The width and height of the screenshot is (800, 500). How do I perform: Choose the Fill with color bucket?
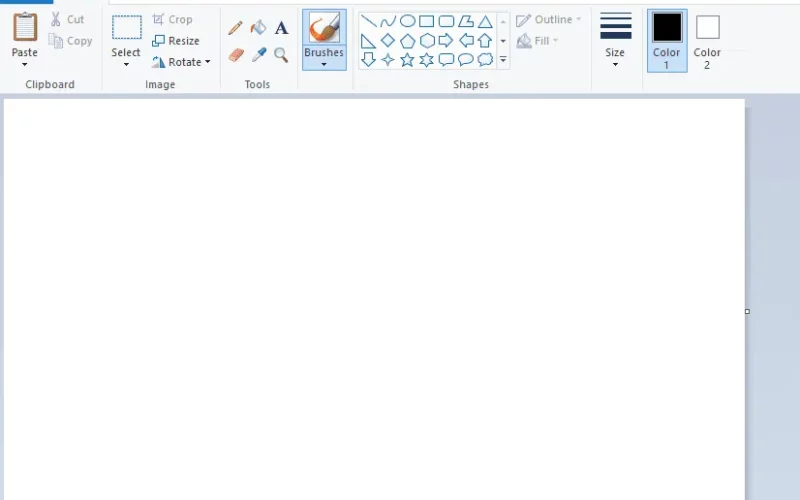point(258,28)
